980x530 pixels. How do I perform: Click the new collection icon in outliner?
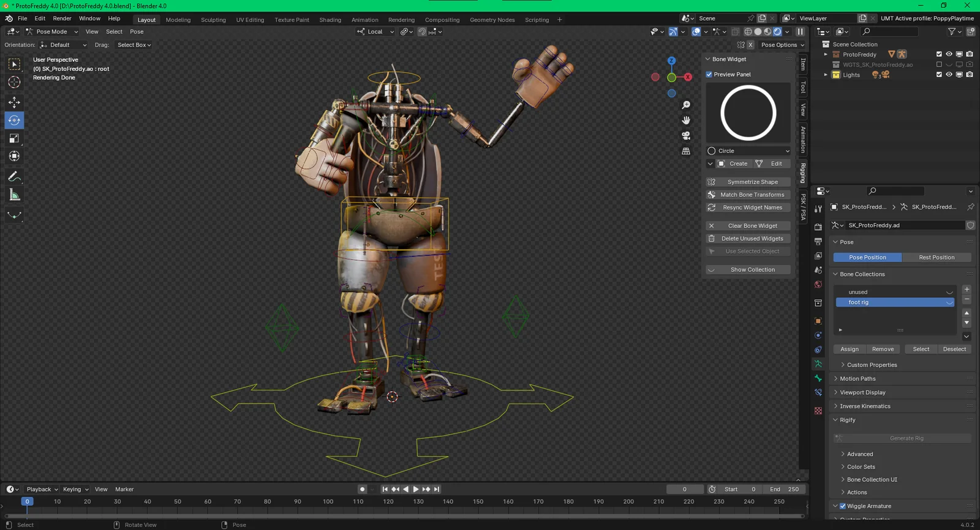(971, 31)
